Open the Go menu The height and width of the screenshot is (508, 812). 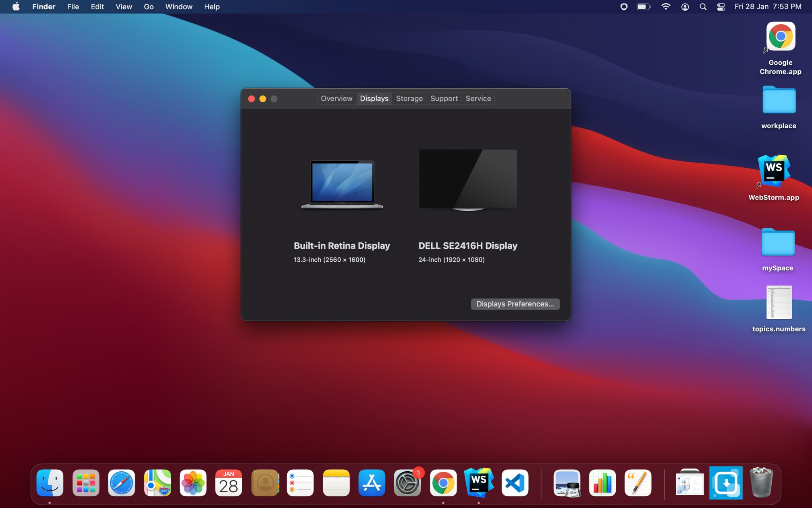coord(148,7)
